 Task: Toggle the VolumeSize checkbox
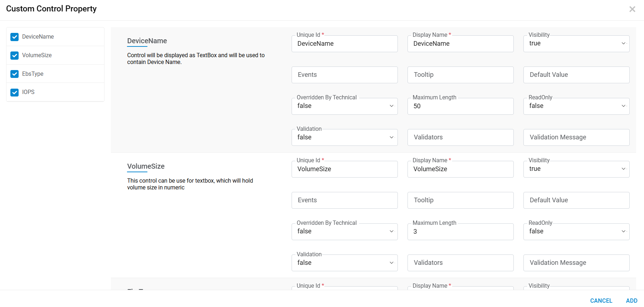pyautogui.click(x=15, y=55)
